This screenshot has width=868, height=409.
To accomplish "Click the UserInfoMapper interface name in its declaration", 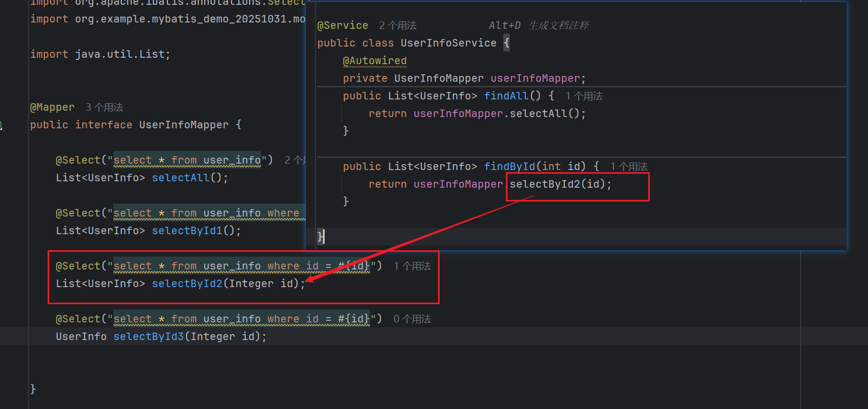I will pos(183,125).
